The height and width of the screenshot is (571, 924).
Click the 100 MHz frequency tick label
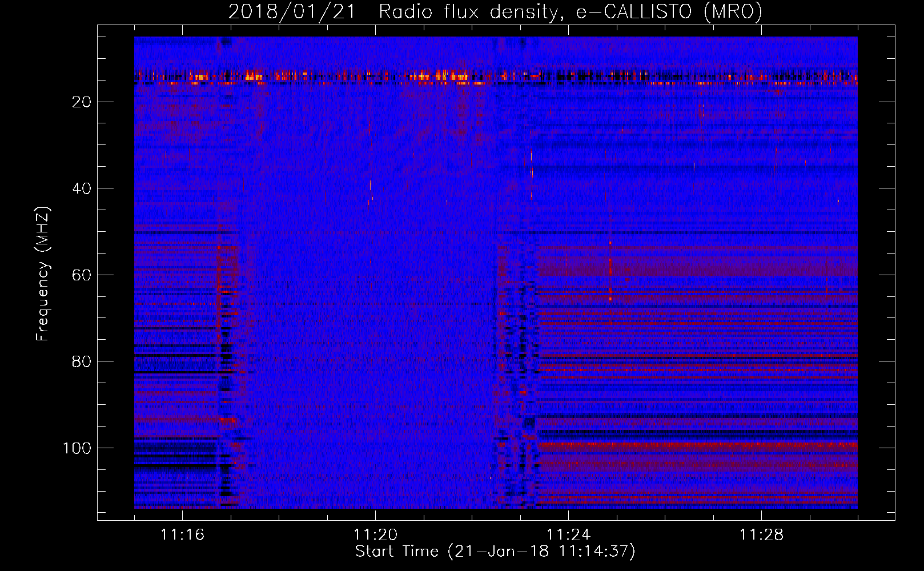coord(77,448)
